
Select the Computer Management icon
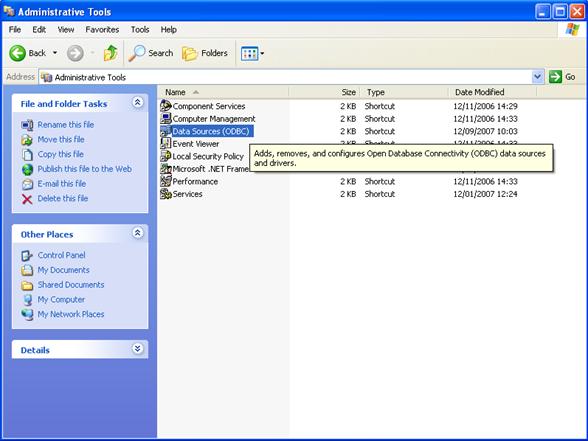point(165,118)
